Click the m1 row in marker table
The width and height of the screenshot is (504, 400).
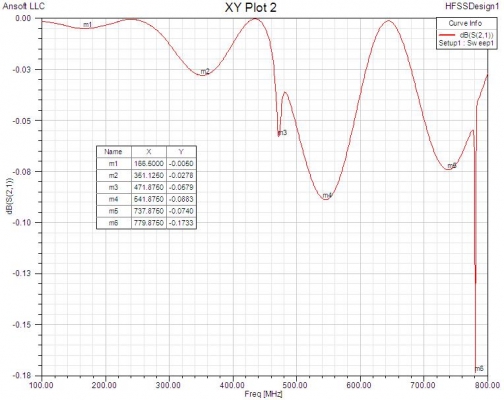146,164
